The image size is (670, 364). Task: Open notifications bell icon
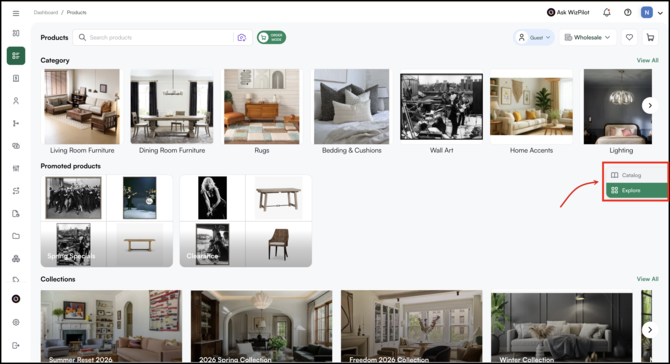(x=607, y=12)
